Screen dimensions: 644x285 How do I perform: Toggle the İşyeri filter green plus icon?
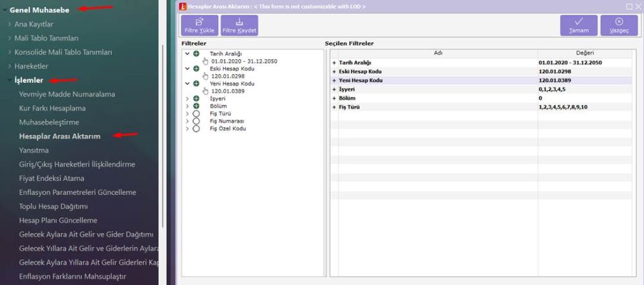[196, 98]
